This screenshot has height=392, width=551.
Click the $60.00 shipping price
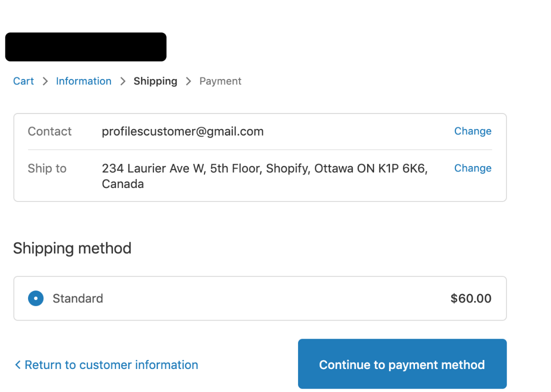coord(470,298)
